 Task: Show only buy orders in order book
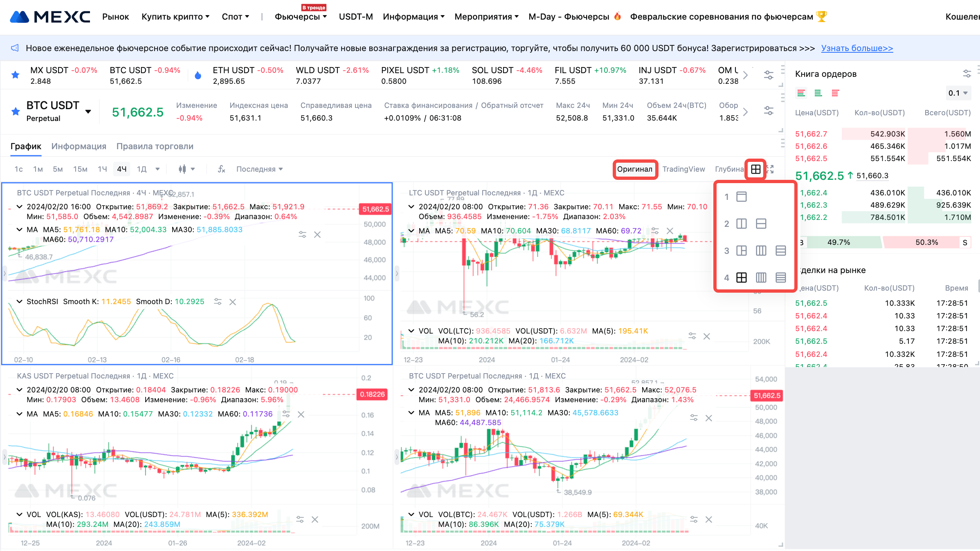coord(818,93)
